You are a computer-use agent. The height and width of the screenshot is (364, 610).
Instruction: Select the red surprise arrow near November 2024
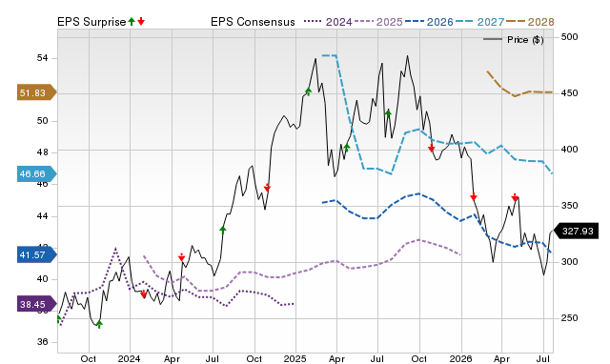tap(267, 188)
